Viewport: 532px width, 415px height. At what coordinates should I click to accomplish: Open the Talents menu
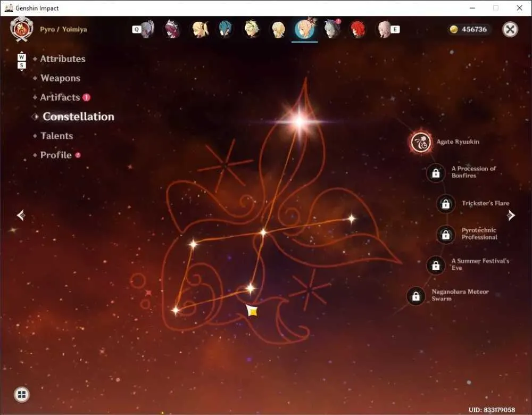pos(57,136)
